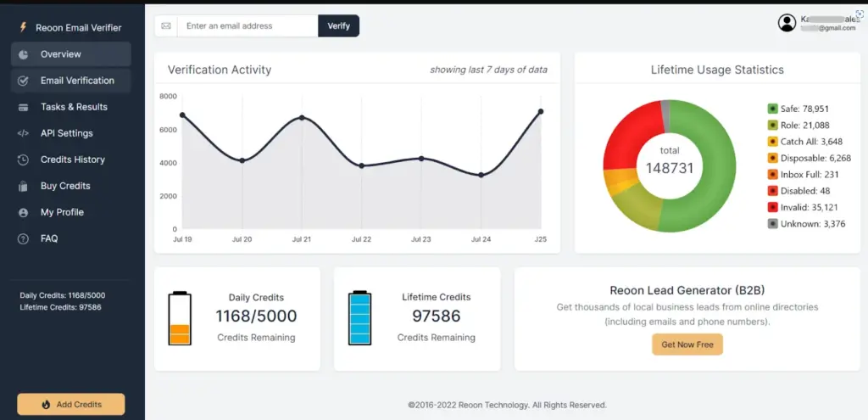Click the flame icon on Add Credits
The image size is (868, 420).
[46, 405]
